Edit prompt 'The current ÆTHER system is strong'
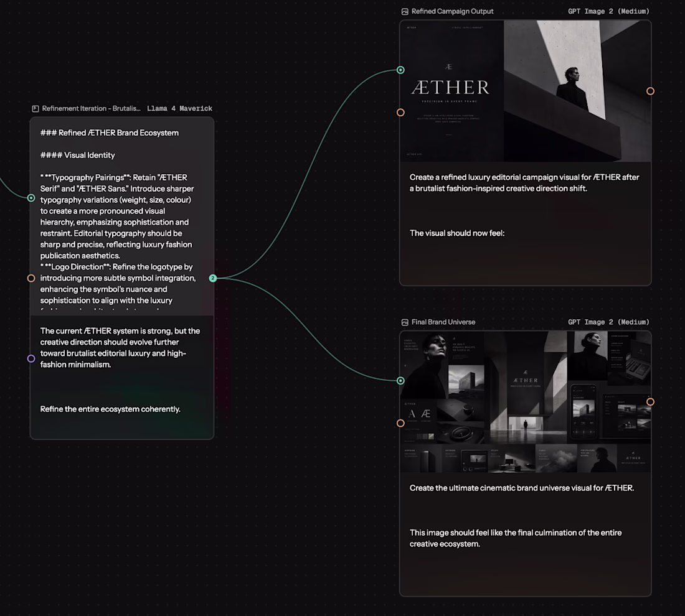685x616 pixels. 120,347
